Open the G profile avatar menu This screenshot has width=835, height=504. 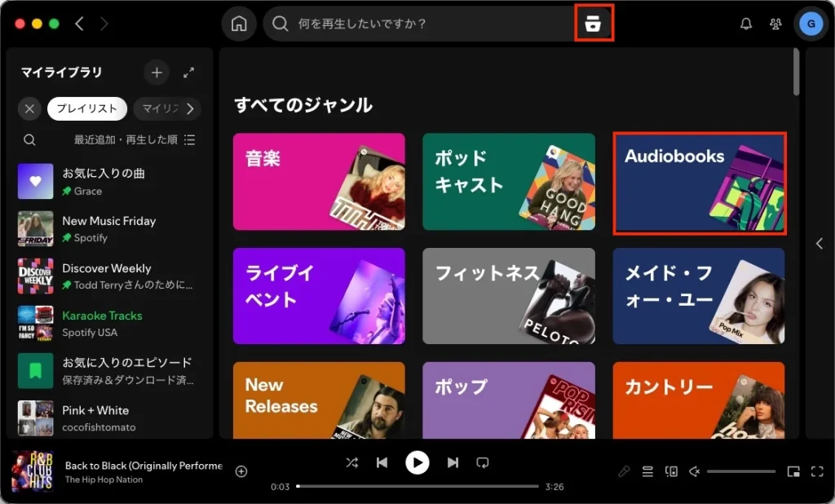811,24
